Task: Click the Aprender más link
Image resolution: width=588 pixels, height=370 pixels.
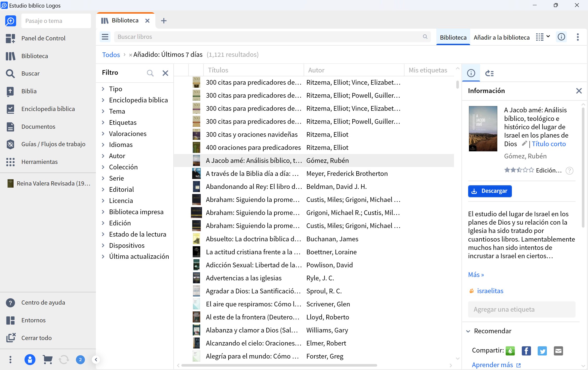Action: 496,365
